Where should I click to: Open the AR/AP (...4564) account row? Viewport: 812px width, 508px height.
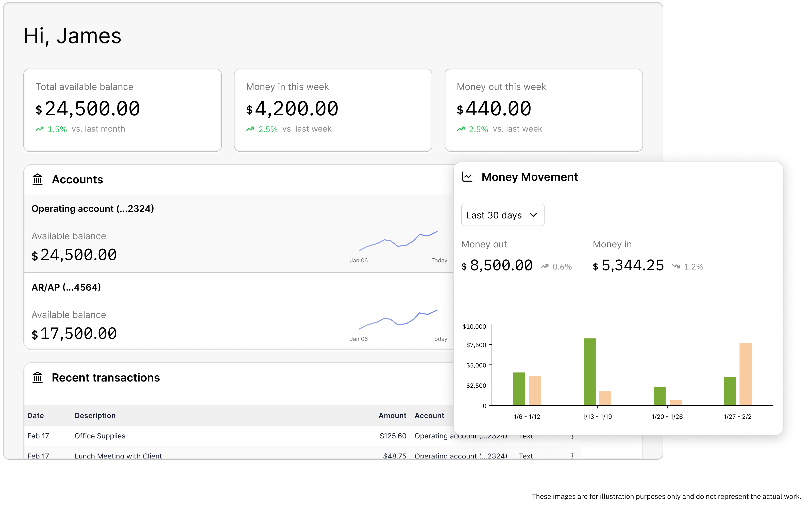pyautogui.click(x=238, y=311)
